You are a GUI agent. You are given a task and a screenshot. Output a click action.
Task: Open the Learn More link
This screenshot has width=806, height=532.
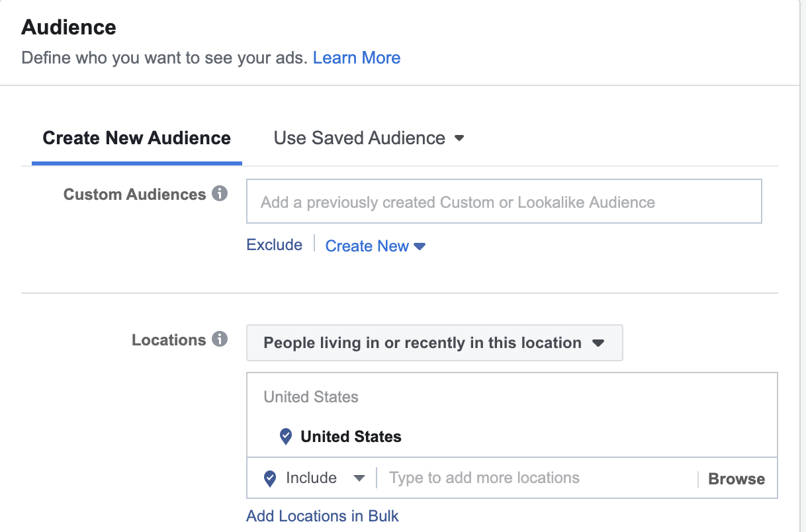(x=357, y=58)
